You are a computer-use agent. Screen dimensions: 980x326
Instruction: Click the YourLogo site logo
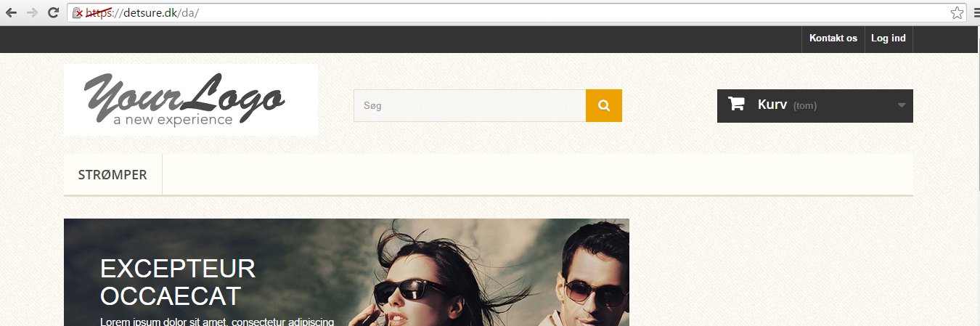click(x=190, y=99)
